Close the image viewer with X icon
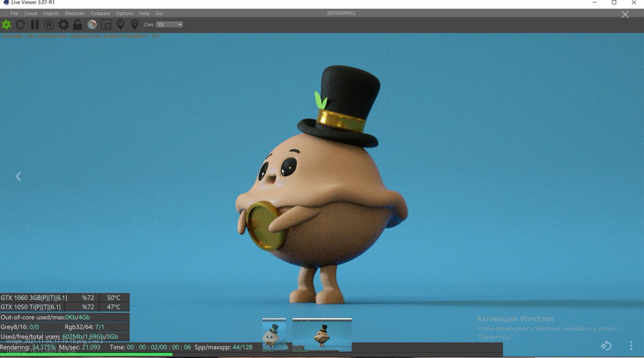Viewport: 644px width, 358px height. tap(625, 14)
